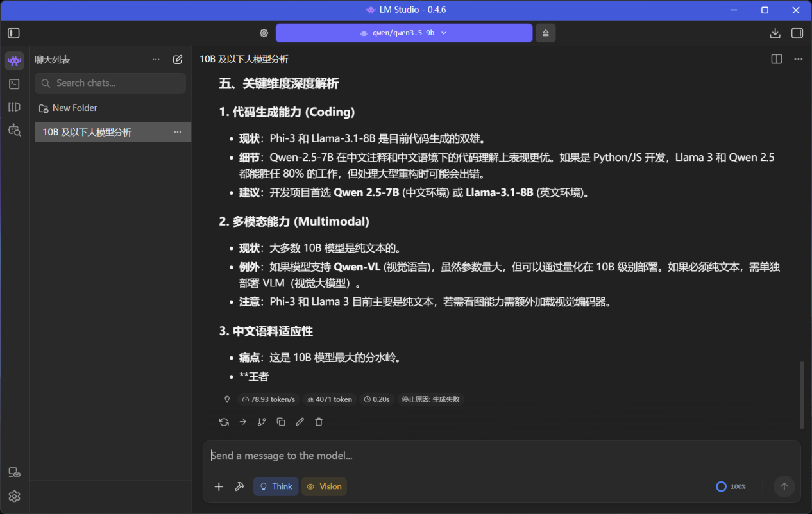The image size is (812, 514).
Task: Open the qwen3.5-9b model selector dropdown
Action: [x=403, y=33]
